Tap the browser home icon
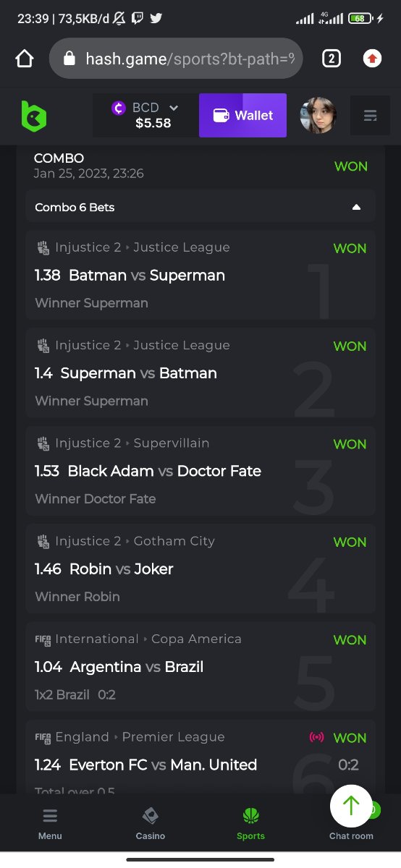Viewport: 401px width, 868px height. pos(25,59)
